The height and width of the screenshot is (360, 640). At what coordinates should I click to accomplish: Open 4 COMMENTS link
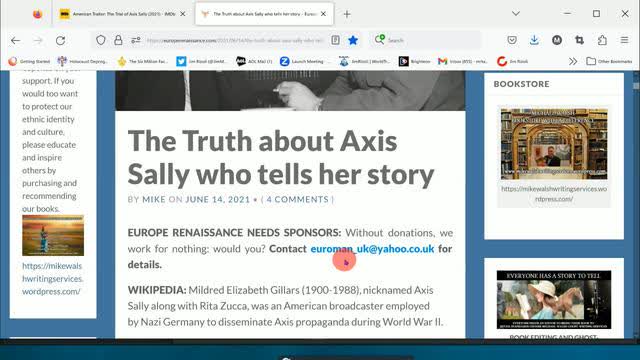pyautogui.click(x=298, y=199)
